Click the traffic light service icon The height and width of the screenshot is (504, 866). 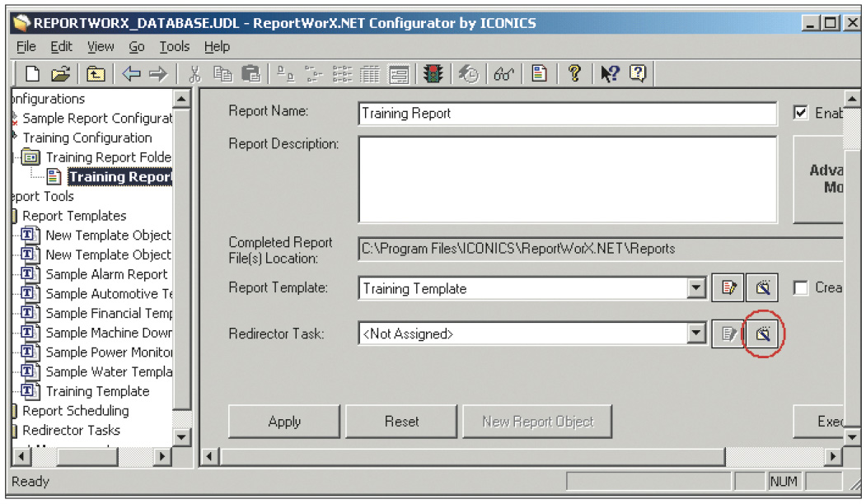tap(433, 73)
